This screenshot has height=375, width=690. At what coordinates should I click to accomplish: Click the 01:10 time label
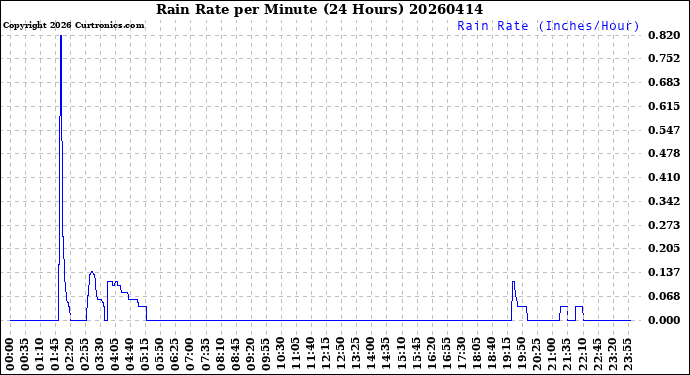(x=40, y=355)
